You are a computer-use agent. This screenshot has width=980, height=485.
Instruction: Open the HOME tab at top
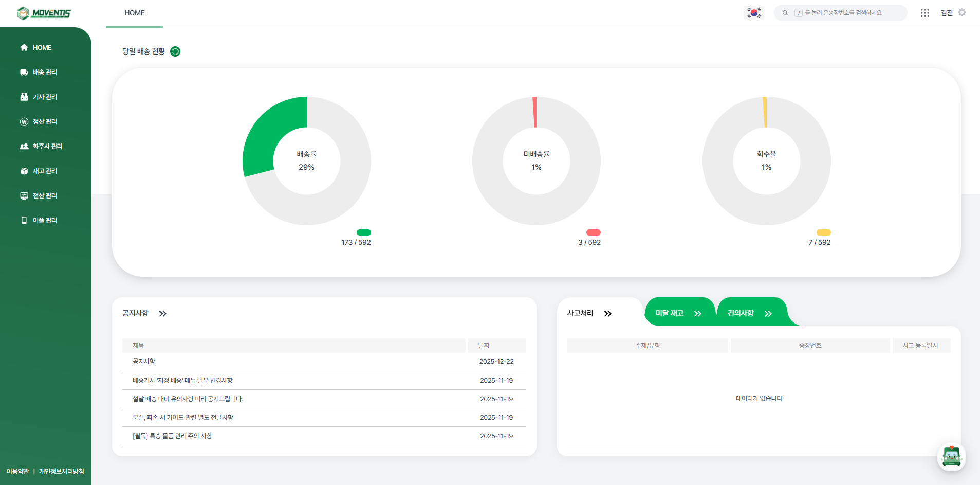135,13
